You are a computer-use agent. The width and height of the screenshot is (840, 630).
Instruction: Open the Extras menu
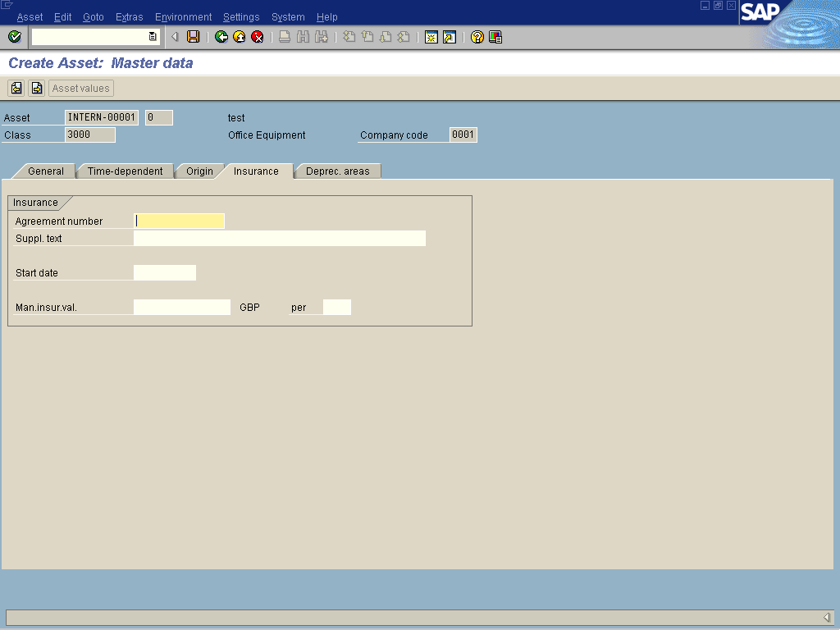(x=129, y=17)
